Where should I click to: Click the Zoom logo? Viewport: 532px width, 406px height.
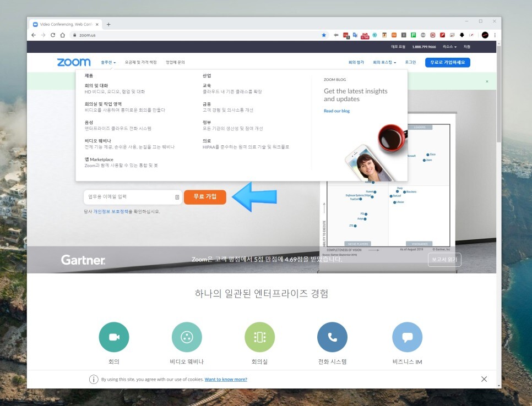coord(74,62)
